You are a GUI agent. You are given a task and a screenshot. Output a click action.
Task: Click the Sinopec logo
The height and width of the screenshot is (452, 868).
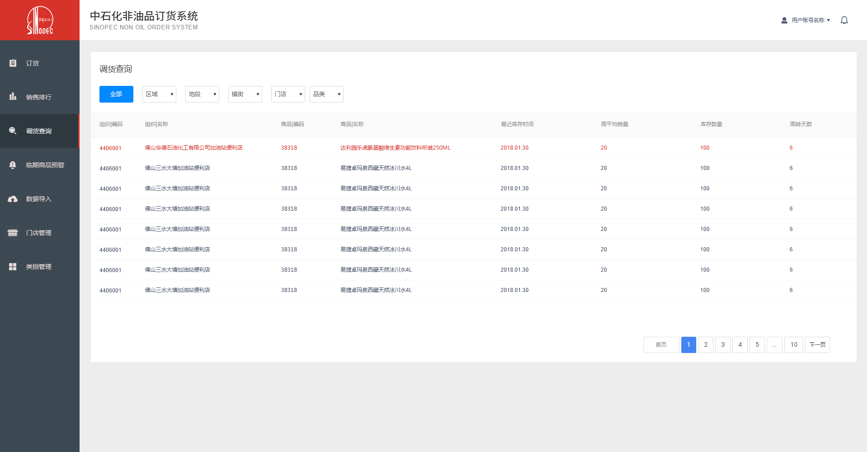(x=40, y=20)
